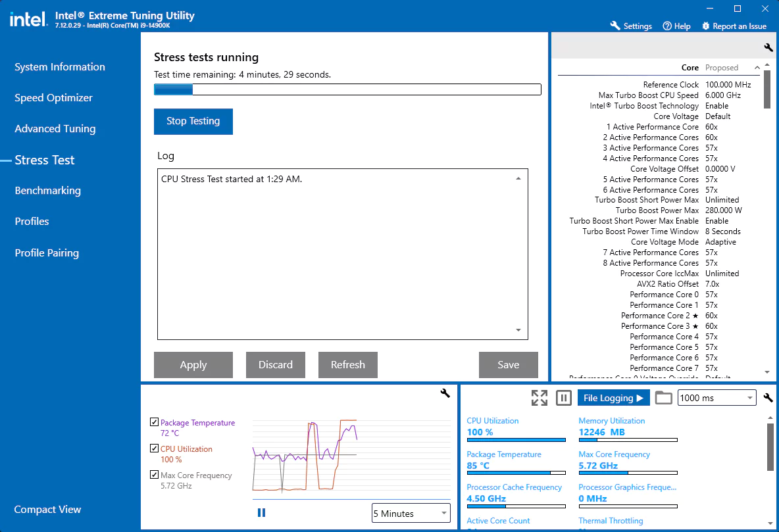Open the log folder icon
Viewport: 779px width, 532px height.
(663, 398)
